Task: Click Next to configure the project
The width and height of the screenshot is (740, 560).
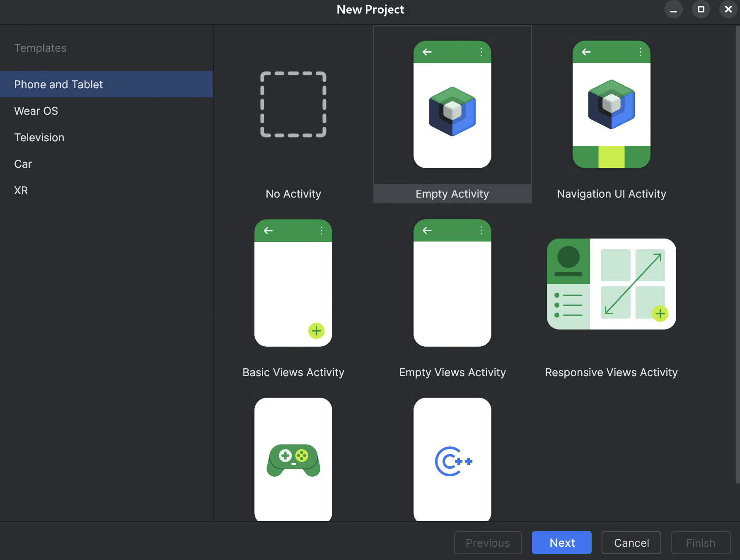Action: [561, 543]
